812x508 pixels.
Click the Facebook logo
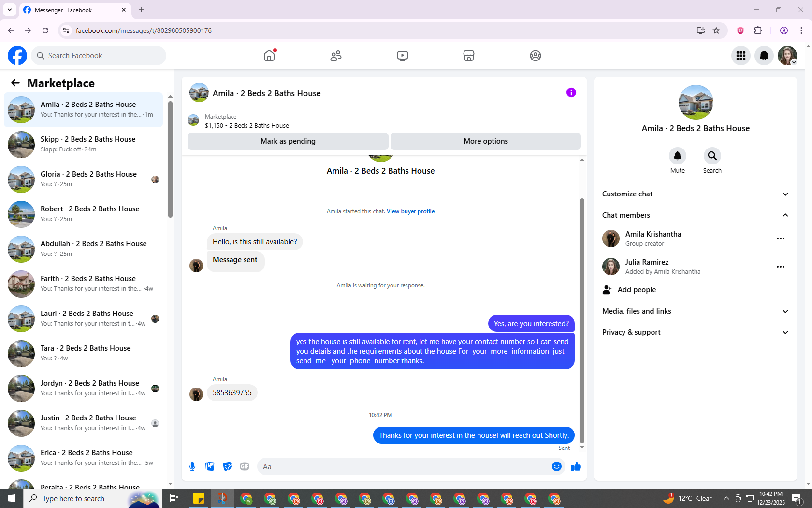(17, 56)
